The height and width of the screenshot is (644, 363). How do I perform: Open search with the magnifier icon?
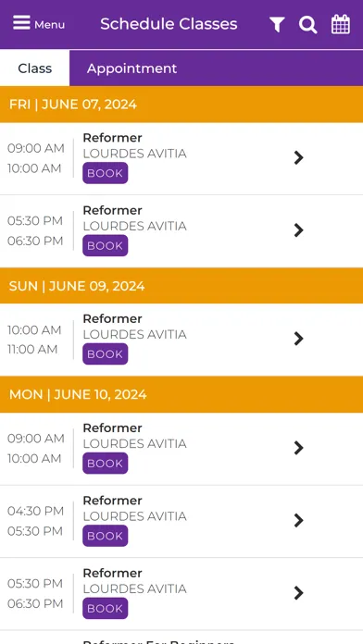pos(308,24)
